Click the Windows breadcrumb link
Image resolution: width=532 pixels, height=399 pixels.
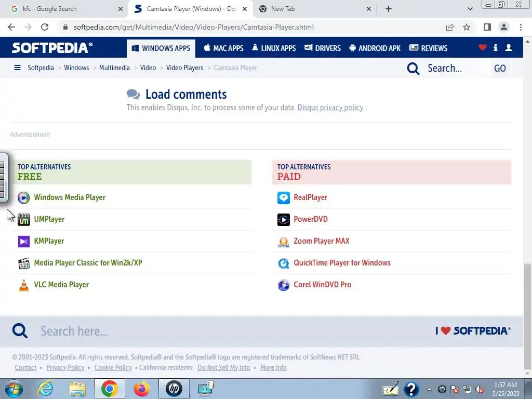click(76, 68)
